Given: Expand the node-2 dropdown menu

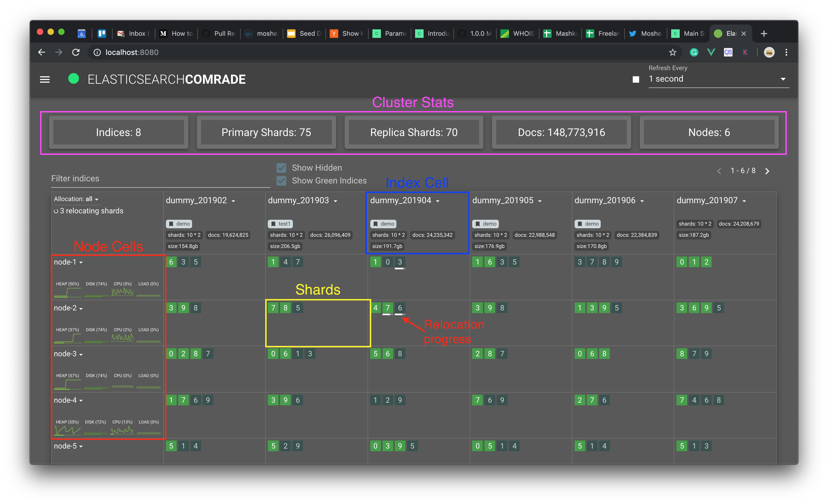Looking at the screenshot, I should tap(81, 309).
